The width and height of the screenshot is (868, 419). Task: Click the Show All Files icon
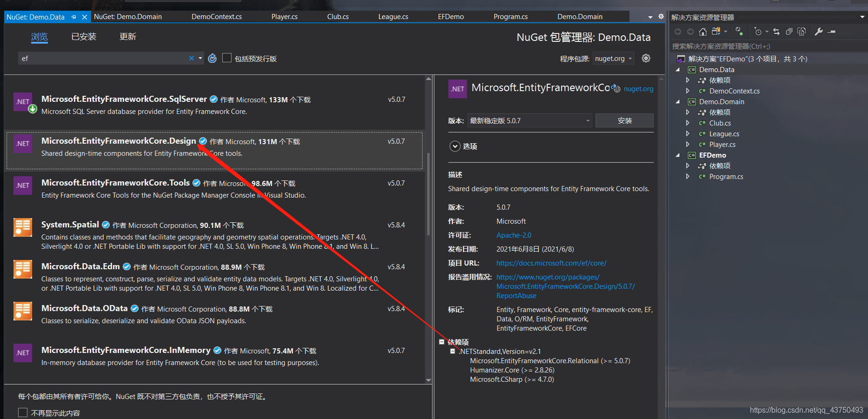pyautogui.click(x=802, y=32)
